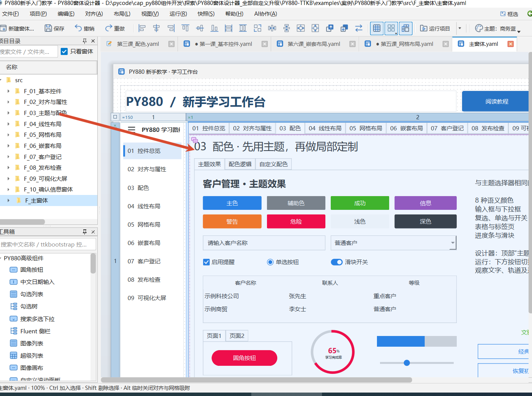This screenshot has width=532, height=396.
Task: Toggle the first grid display button
Action: coord(377,28)
